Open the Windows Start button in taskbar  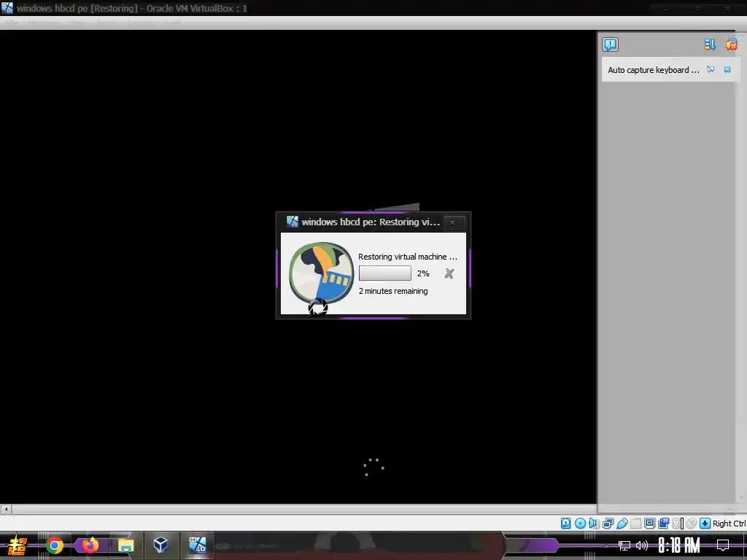pyautogui.click(x=18, y=545)
